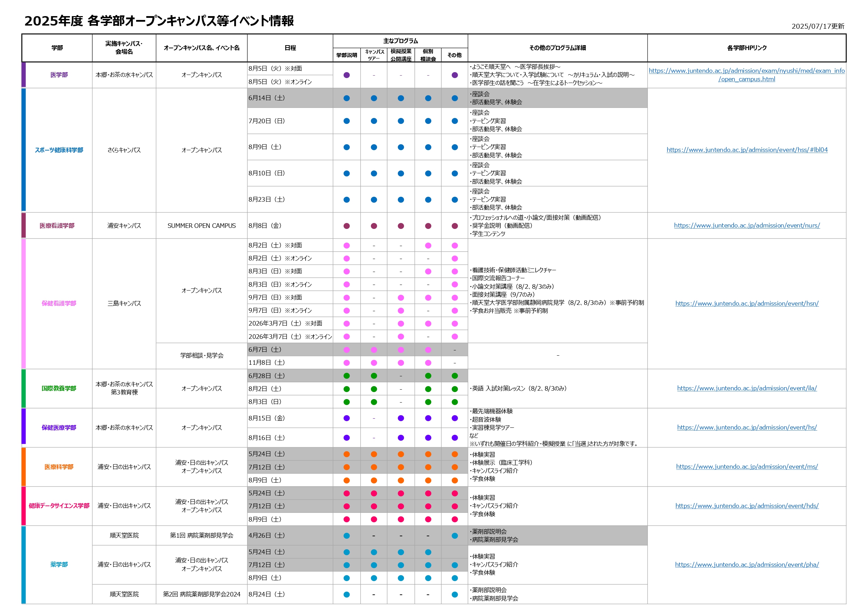Open the 薬学部 pha event link

pyautogui.click(x=747, y=565)
